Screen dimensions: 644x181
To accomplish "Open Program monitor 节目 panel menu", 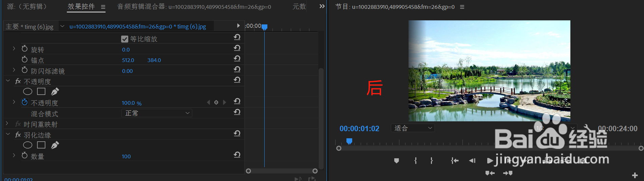I will pos(462,7).
